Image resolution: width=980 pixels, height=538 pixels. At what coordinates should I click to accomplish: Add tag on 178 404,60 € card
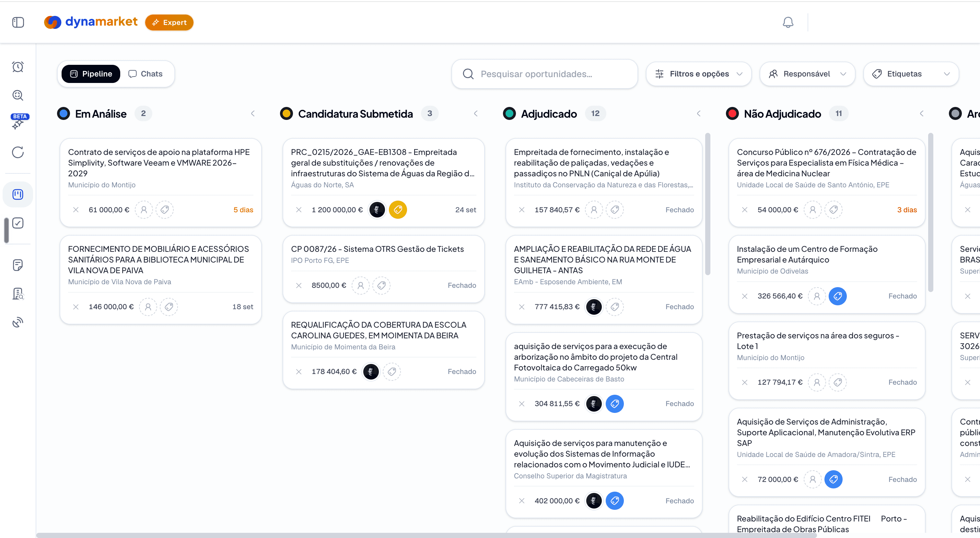tap(392, 371)
